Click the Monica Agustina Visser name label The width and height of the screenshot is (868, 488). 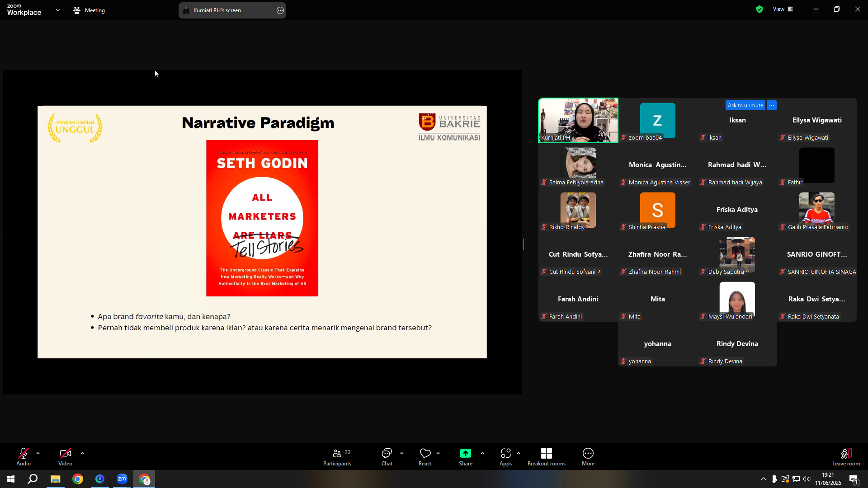(659, 183)
